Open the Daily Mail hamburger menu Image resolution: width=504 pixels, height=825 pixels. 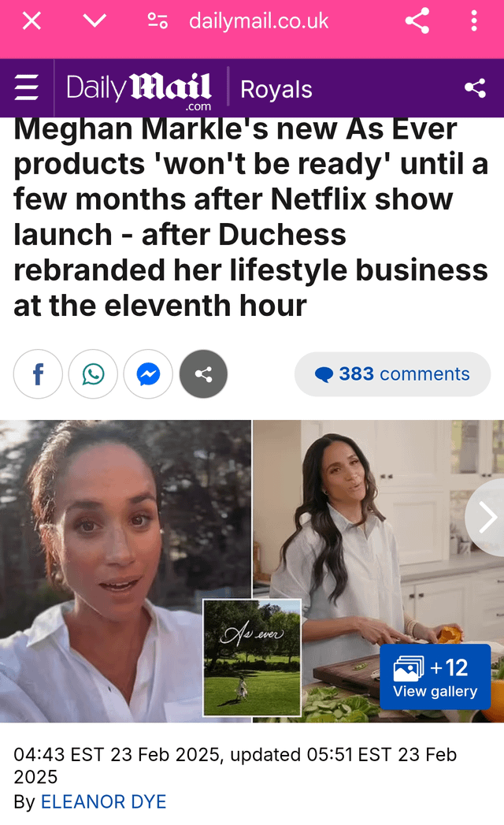coord(26,87)
